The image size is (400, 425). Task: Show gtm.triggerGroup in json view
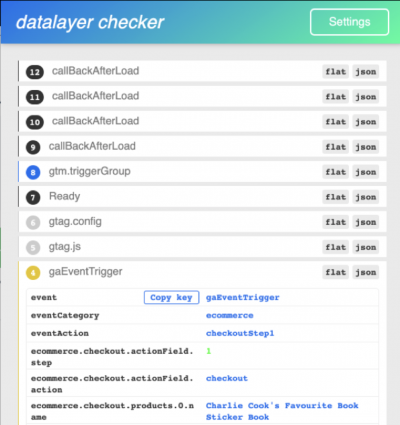click(366, 172)
